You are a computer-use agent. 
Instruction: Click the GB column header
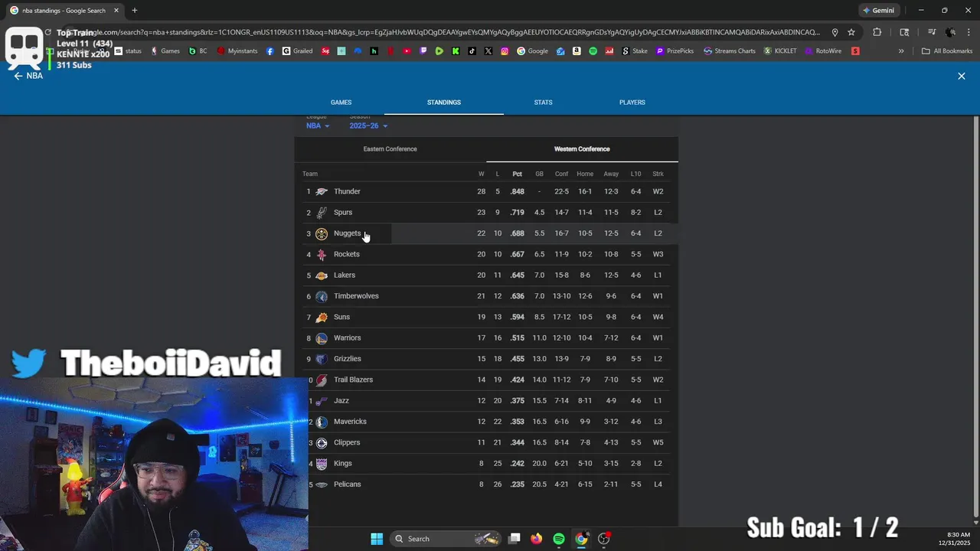coord(539,174)
